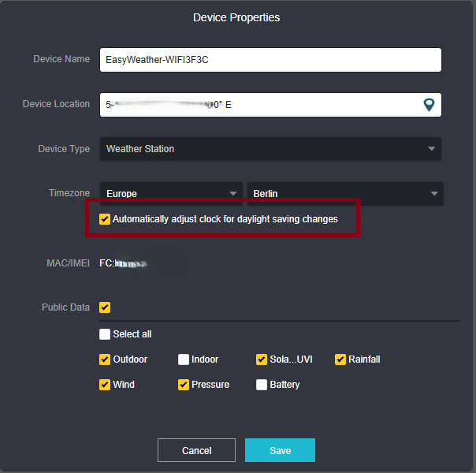Save the device properties
This screenshot has height=473, width=476.
280,450
